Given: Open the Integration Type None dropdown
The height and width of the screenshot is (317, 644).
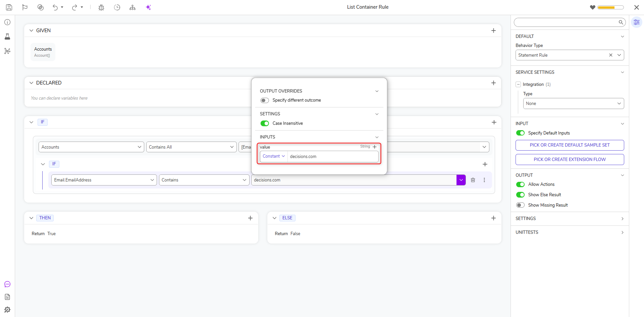Looking at the screenshot, I should tap(574, 103).
